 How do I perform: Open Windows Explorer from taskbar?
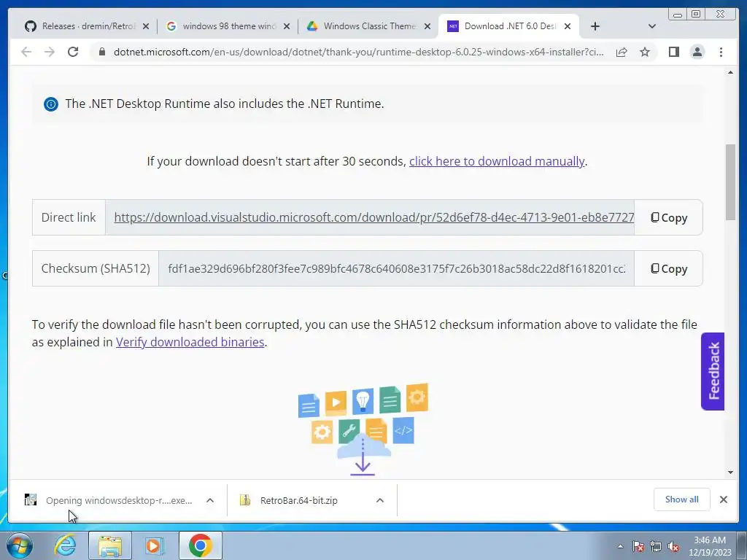coord(110,545)
